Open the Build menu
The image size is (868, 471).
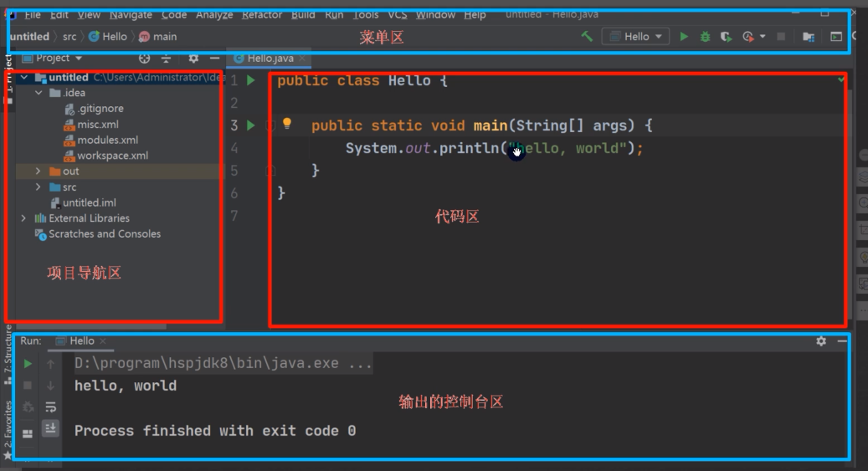coord(303,15)
